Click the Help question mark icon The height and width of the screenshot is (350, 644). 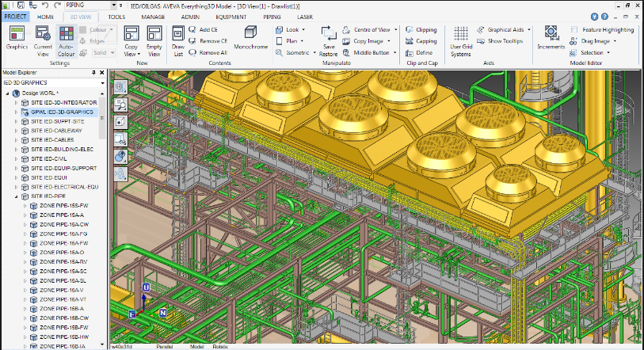pos(604,17)
